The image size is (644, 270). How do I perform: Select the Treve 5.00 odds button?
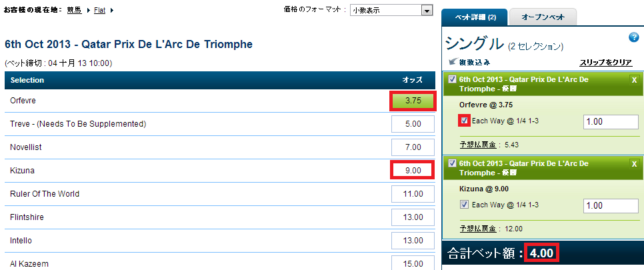click(413, 124)
